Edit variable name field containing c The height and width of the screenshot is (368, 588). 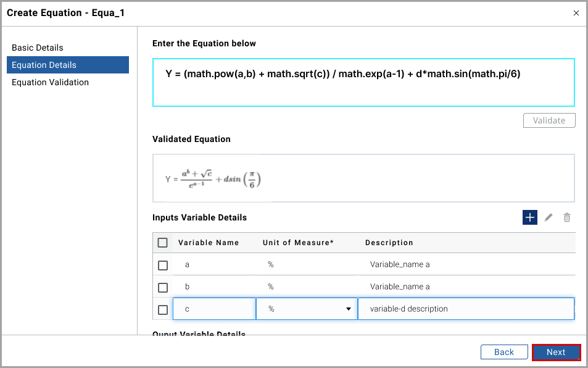pyautogui.click(x=214, y=309)
